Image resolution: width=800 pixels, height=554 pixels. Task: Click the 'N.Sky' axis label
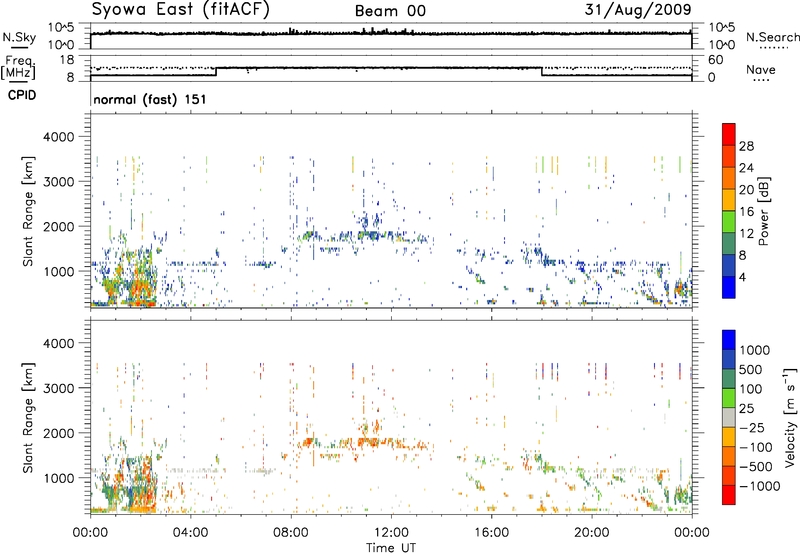19,37
